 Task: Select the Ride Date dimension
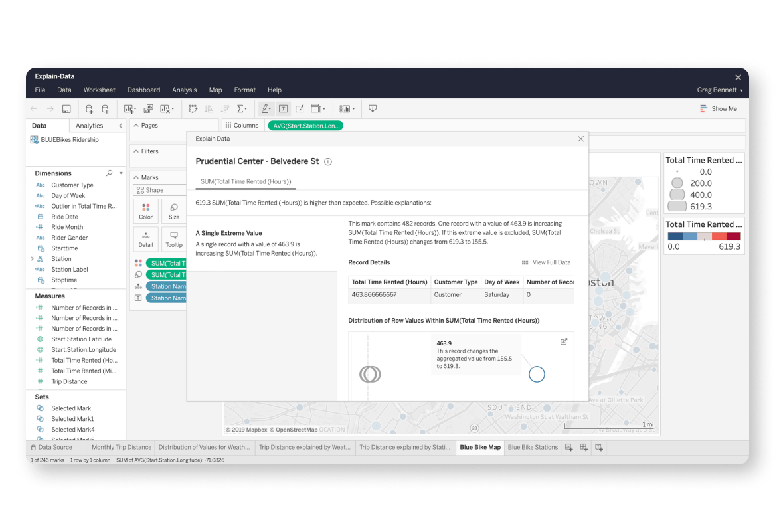coord(65,217)
